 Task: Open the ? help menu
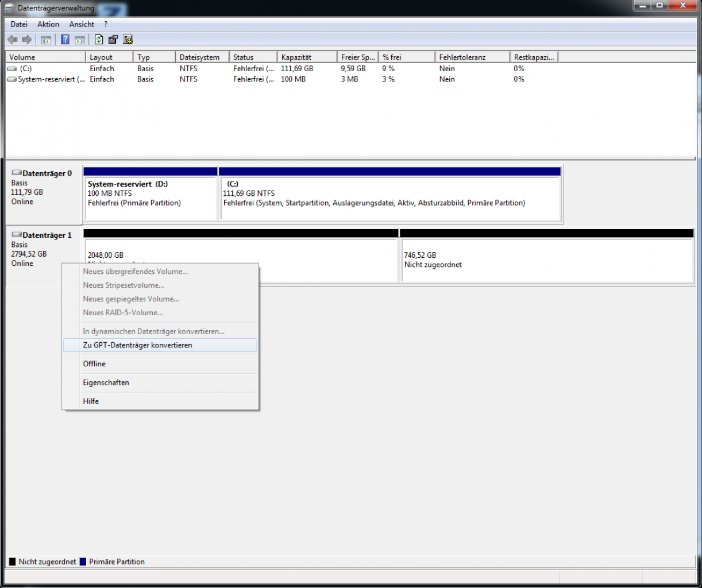coord(106,24)
